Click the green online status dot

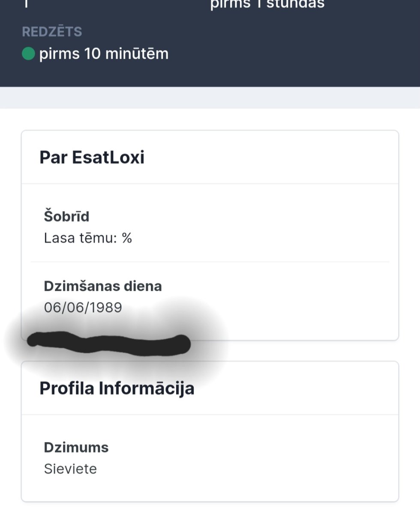pyautogui.click(x=28, y=54)
